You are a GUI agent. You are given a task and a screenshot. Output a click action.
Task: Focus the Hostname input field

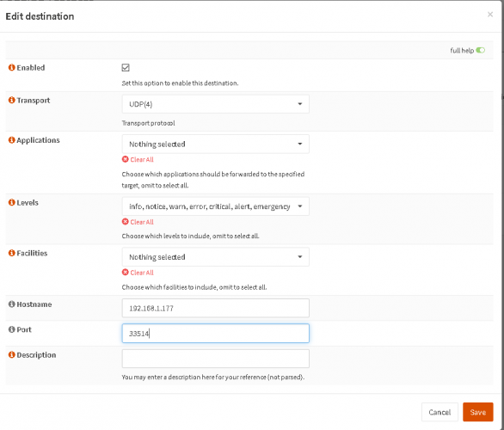coord(215,308)
